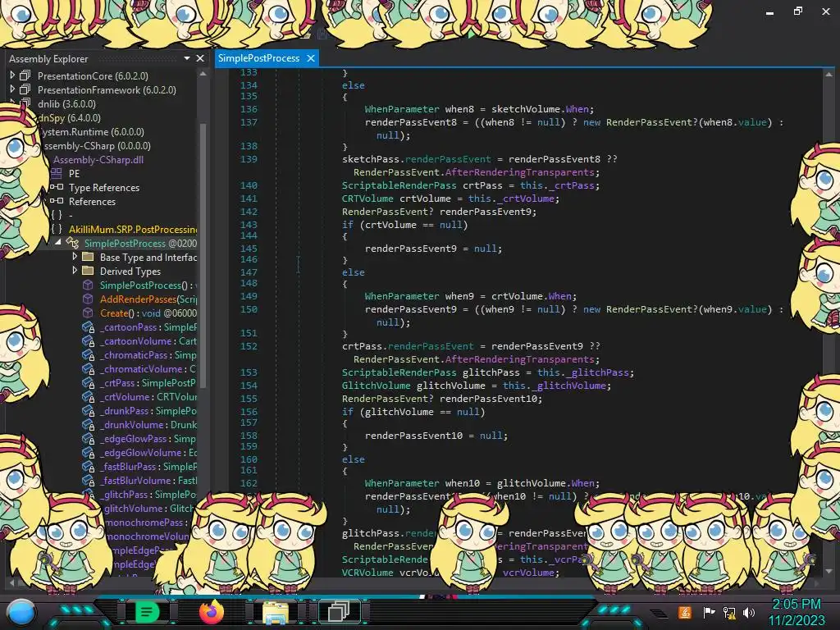
Task: Open the green notes app on taskbar
Action: 148,611
